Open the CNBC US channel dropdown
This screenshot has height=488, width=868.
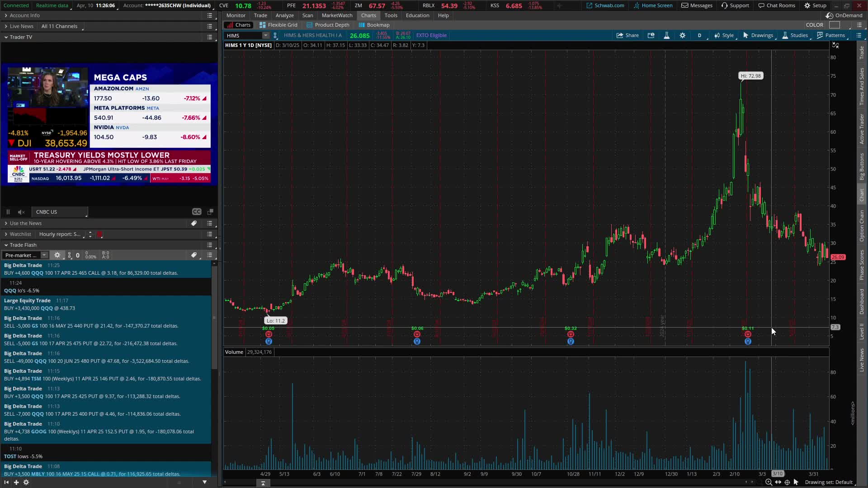point(61,212)
